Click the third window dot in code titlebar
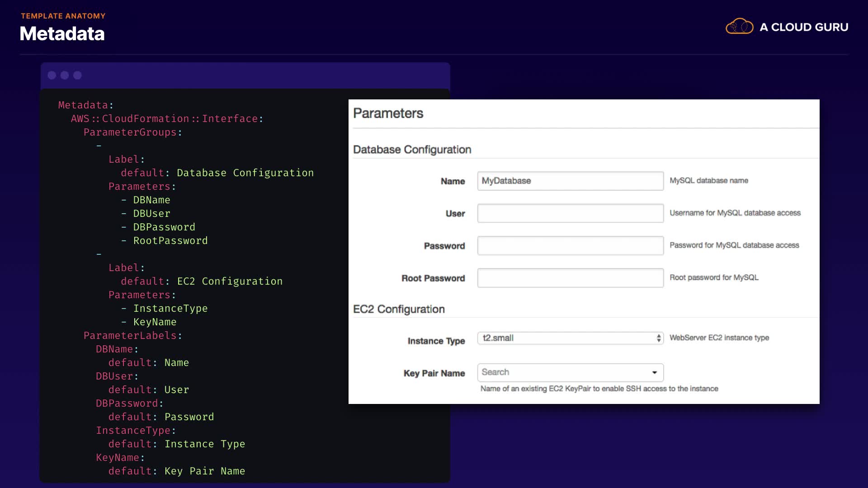This screenshot has height=488, width=868. pyautogui.click(x=77, y=75)
